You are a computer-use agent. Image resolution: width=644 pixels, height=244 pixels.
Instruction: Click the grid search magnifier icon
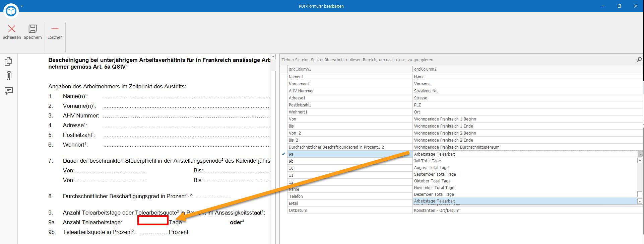(x=639, y=60)
